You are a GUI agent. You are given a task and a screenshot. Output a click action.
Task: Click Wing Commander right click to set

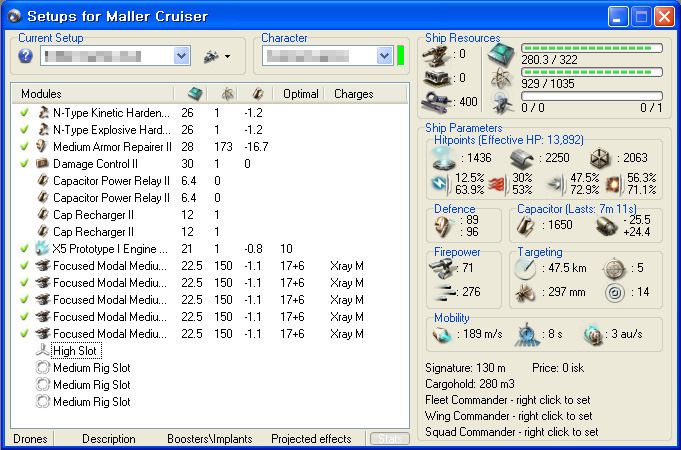point(509,416)
